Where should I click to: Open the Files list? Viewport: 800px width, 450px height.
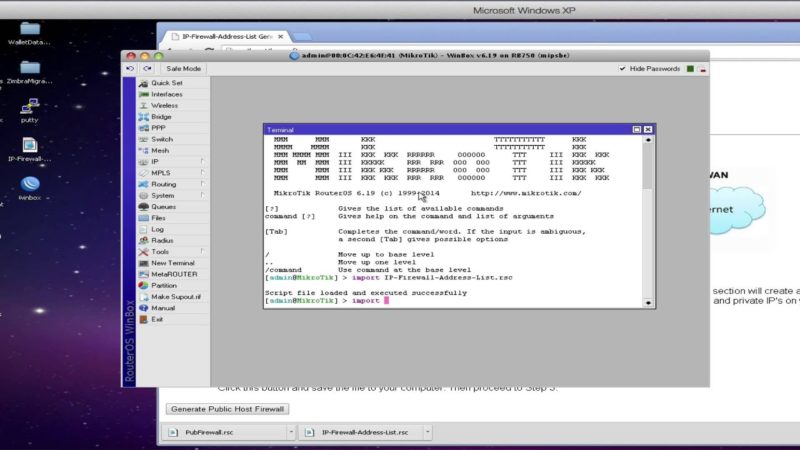pyautogui.click(x=158, y=217)
